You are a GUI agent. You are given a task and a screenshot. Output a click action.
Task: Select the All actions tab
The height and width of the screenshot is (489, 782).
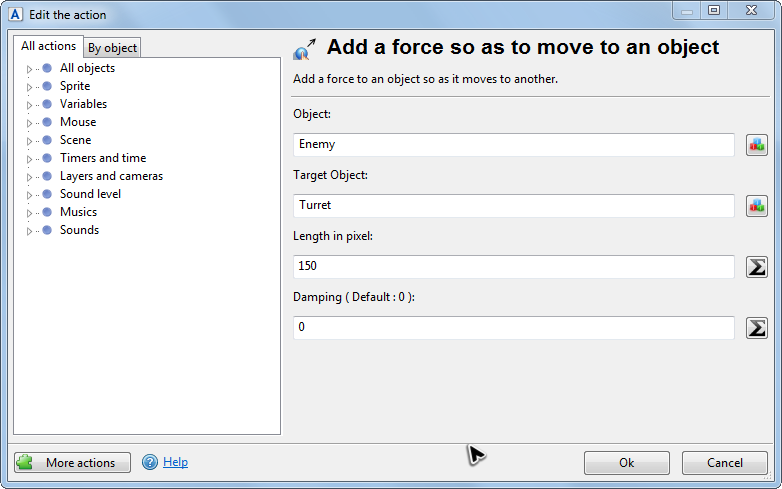48,46
